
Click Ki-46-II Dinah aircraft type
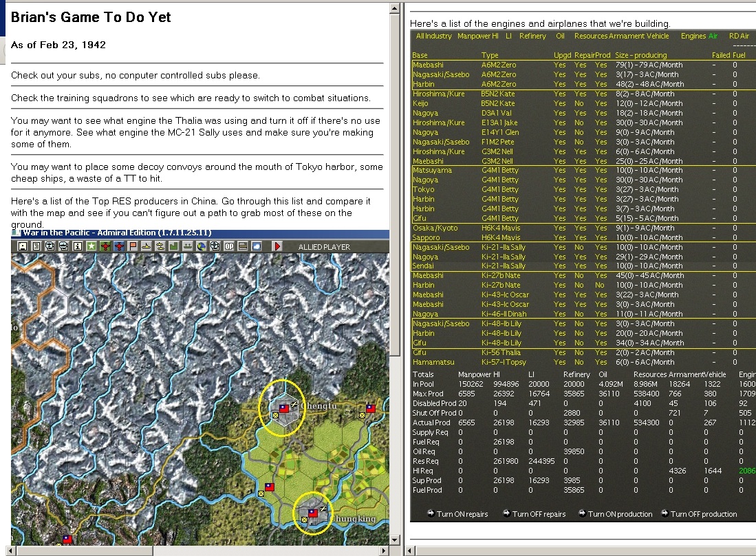pyautogui.click(x=504, y=314)
